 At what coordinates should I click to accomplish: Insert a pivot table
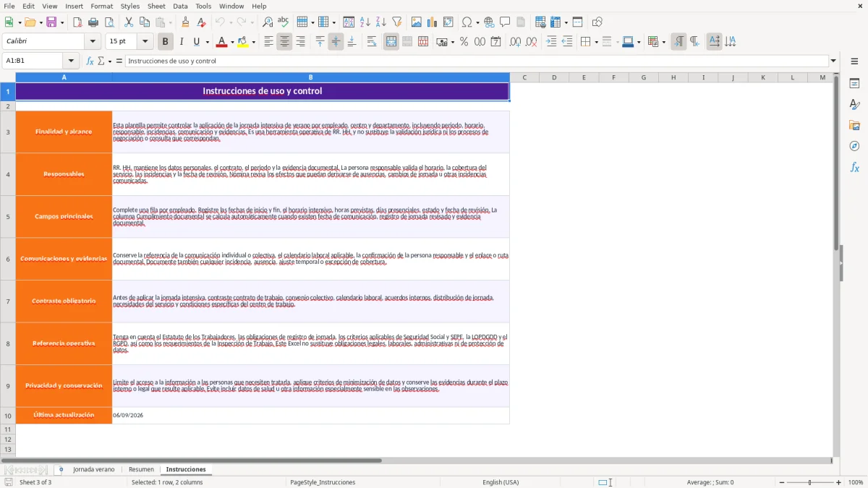tap(448, 22)
